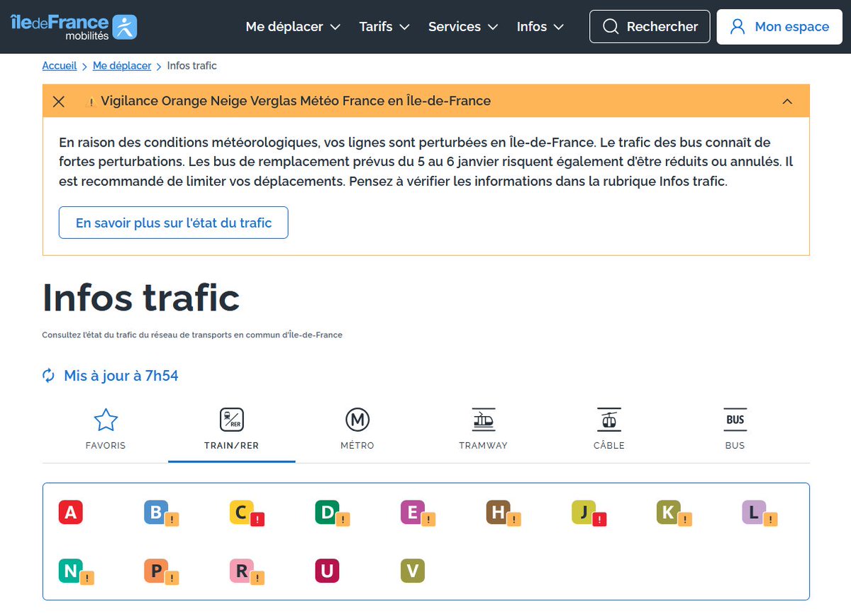Select the RER A line icon
This screenshot has height=616, width=851.
[70, 512]
